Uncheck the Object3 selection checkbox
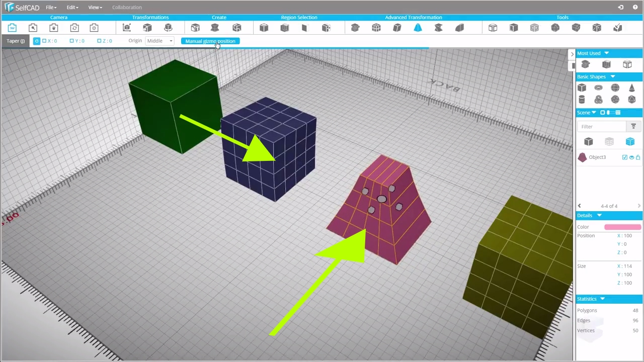644x362 pixels. [x=625, y=157]
